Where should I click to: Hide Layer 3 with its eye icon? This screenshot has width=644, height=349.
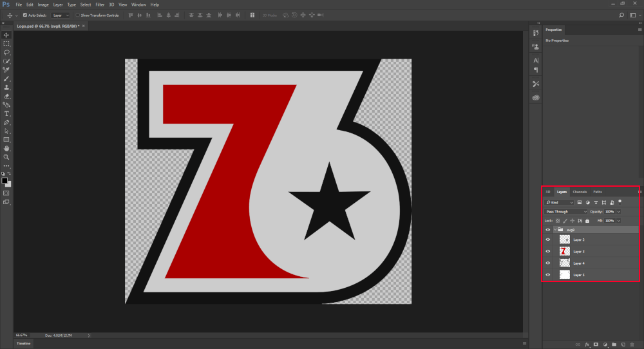coord(547,251)
